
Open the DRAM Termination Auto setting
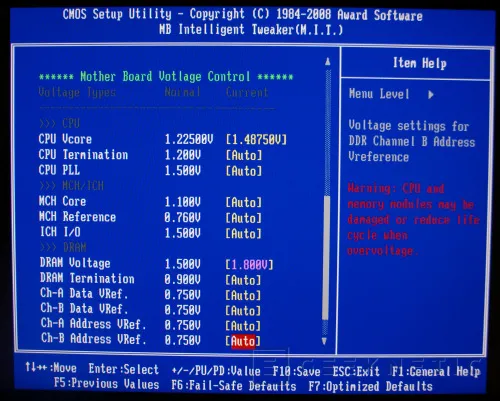click(243, 280)
